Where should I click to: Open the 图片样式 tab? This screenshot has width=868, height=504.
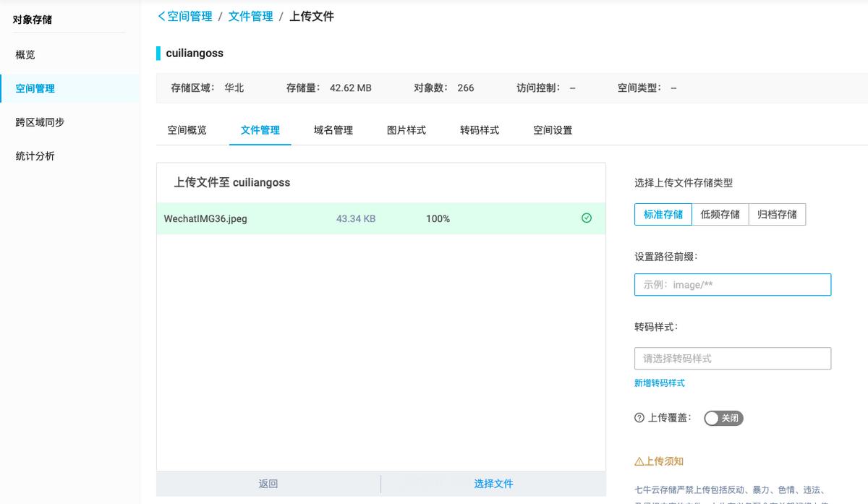click(x=406, y=130)
